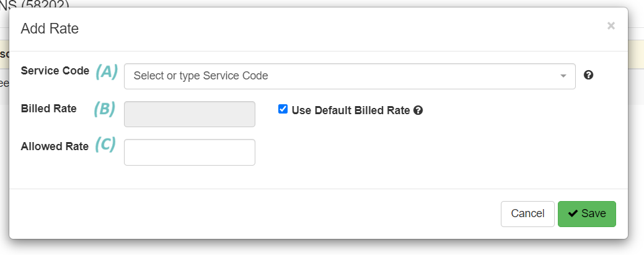644x255 pixels.
Task: Open the 'Select or type Service Code' combo box
Action: coord(350,76)
